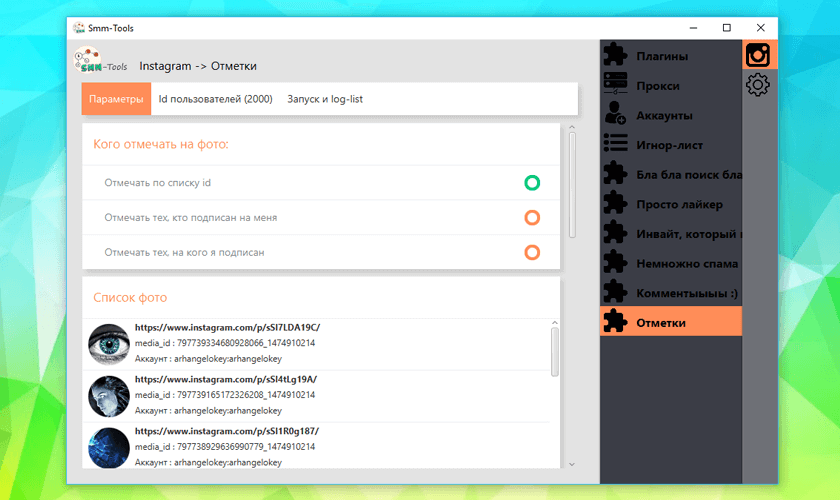Screen dimensions: 840x500
Task: Click the eye photo thumbnail
Action: pos(109,343)
